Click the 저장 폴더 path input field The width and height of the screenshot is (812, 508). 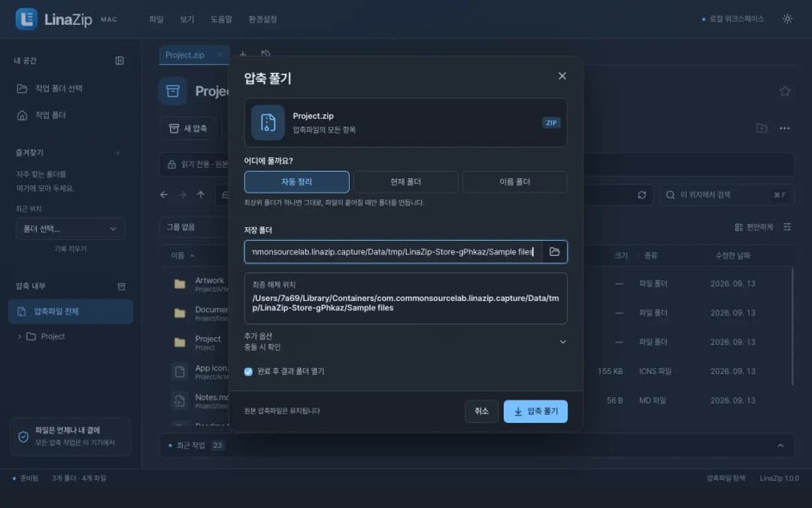coord(393,252)
